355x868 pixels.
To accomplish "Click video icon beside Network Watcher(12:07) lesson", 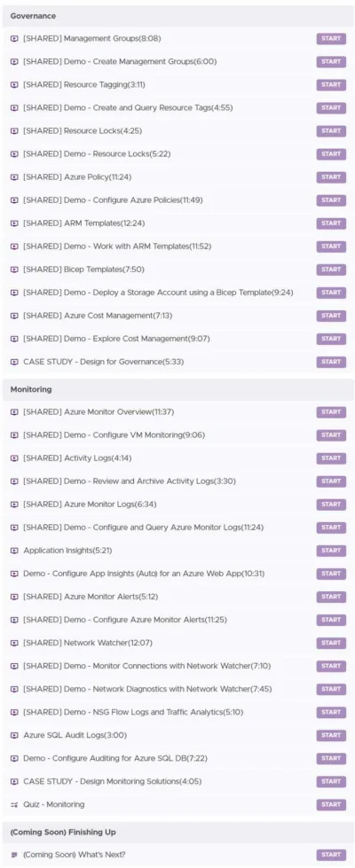I will click(x=14, y=643).
